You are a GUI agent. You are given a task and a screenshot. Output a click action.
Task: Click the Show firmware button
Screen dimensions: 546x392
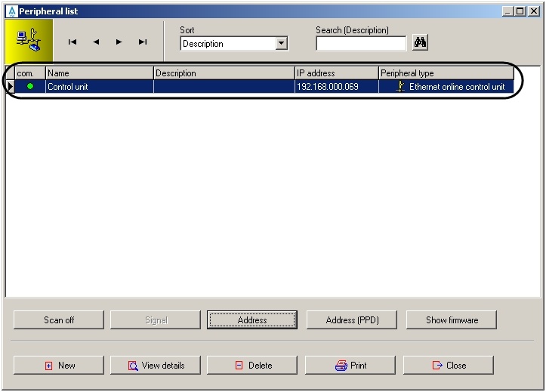coord(452,320)
